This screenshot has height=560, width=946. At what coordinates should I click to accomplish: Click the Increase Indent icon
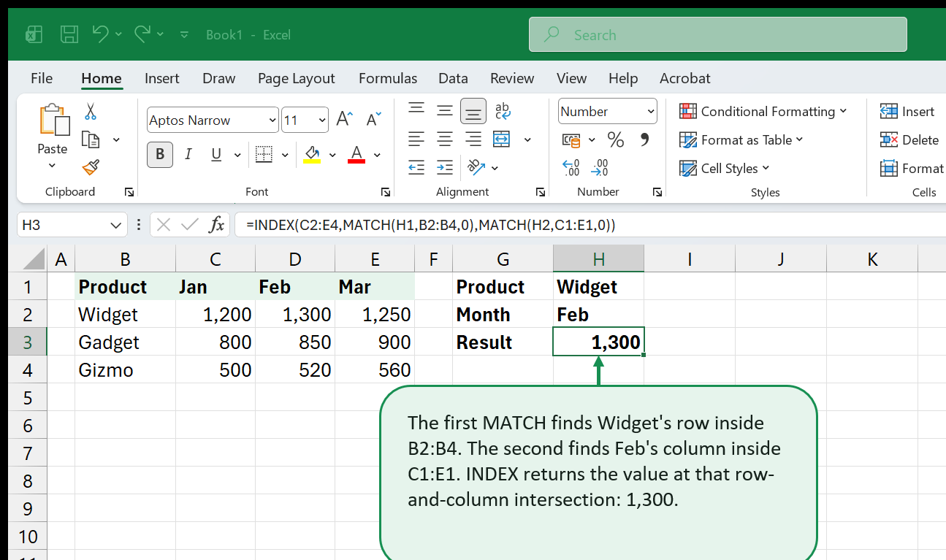tap(445, 167)
